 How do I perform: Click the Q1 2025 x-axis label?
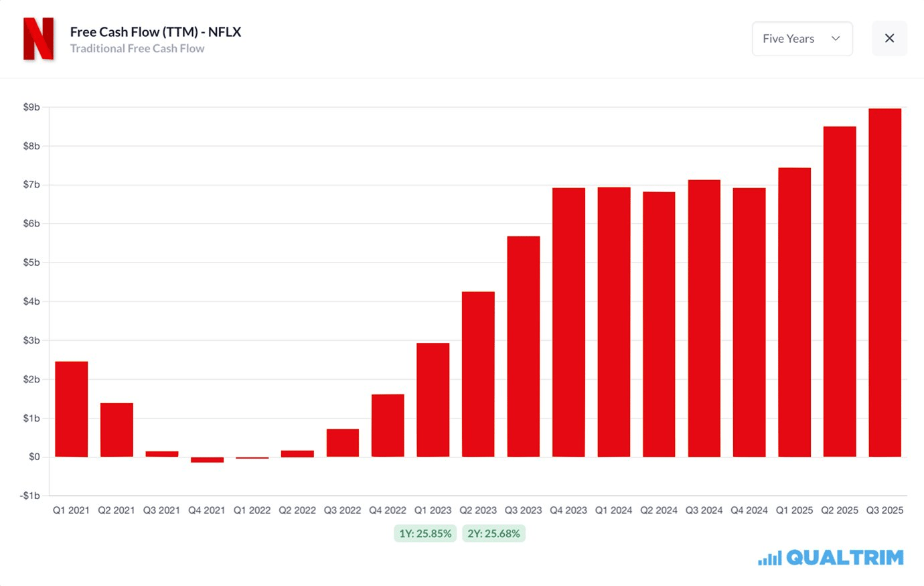coord(794,510)
